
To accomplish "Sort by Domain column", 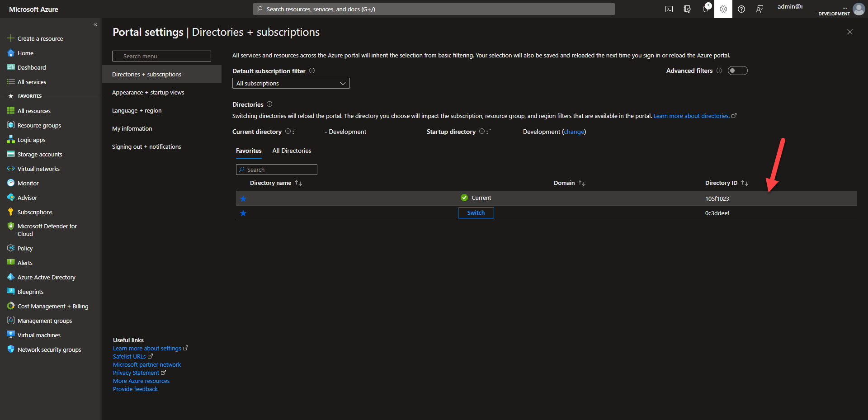I will [569, 183].
